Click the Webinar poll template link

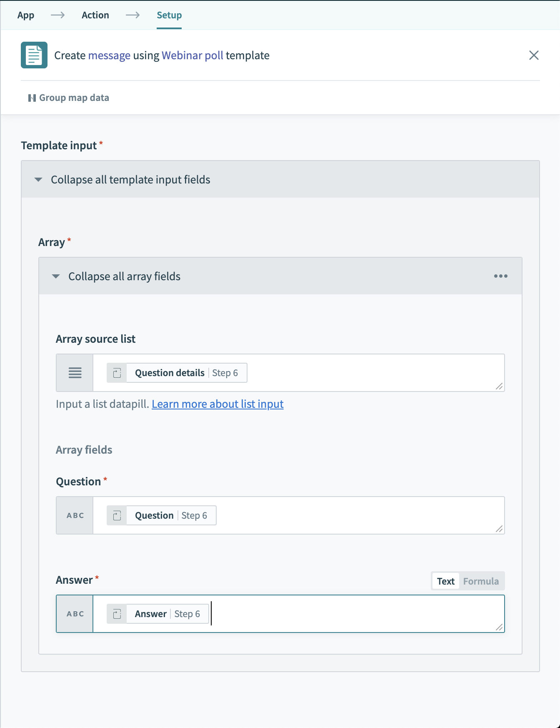pyautogui.click(x=192, y=55)
